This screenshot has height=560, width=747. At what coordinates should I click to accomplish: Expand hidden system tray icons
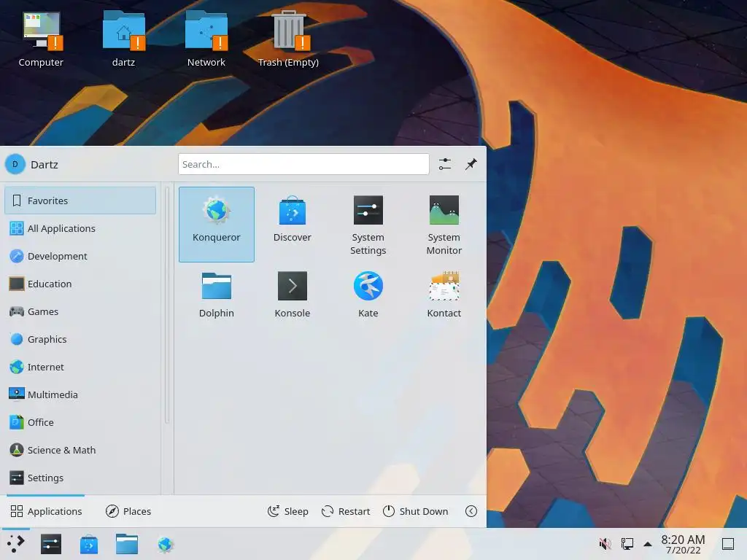tap(648, 544)
